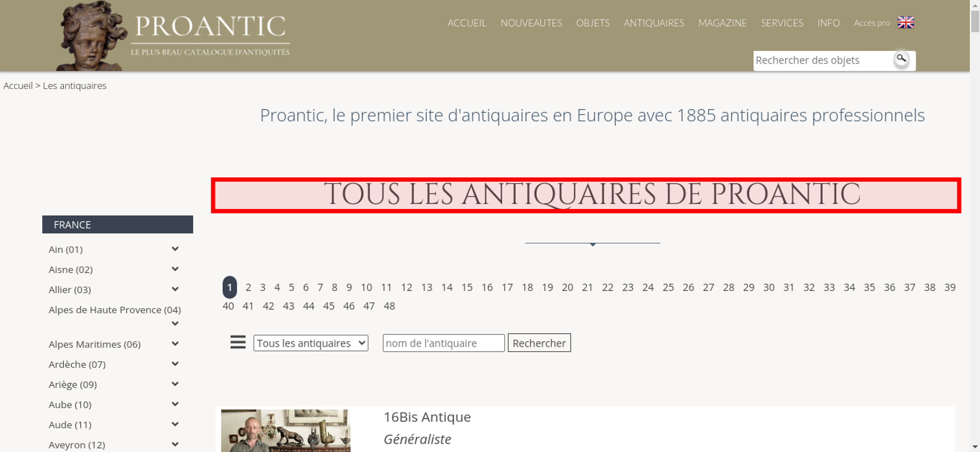This screenshot has height=452, width=980.
Task: Expand the Aisne (02) chevron
Action: [175, 269]
